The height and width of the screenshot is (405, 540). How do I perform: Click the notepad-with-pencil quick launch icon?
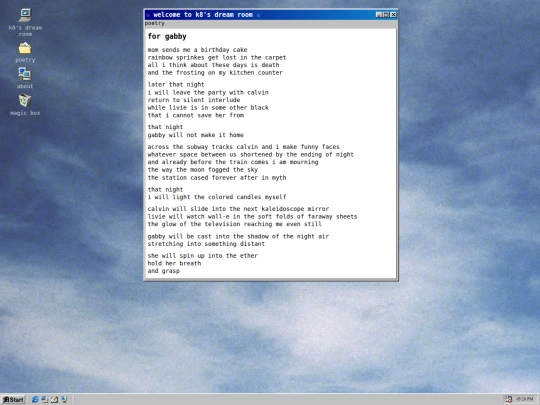pos(54,399)
